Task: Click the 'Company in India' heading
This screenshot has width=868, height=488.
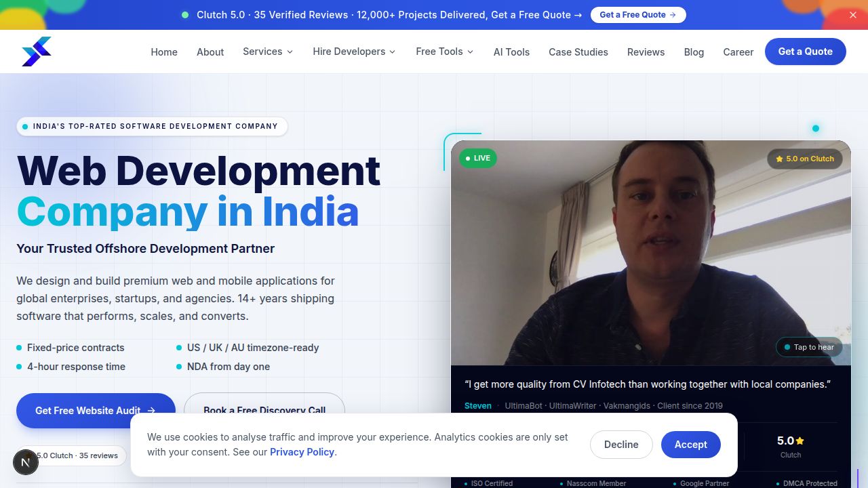Action: [188, 211]
